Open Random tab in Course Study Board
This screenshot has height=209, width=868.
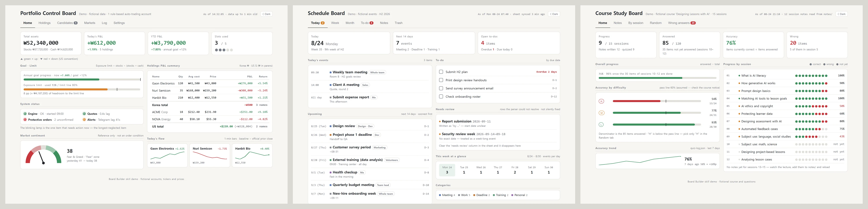[x=655, y=23]
